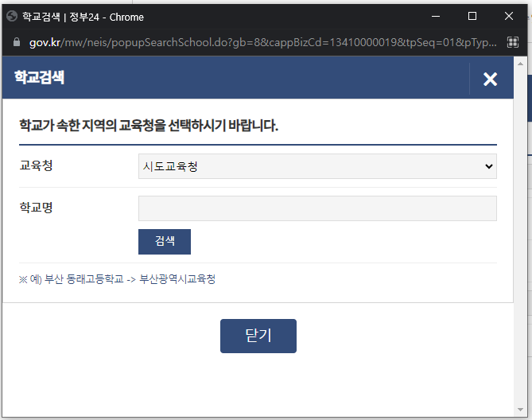Open the 시도교육청 education office dropdown
Screen dimensions: 532x420
point(317,166)
